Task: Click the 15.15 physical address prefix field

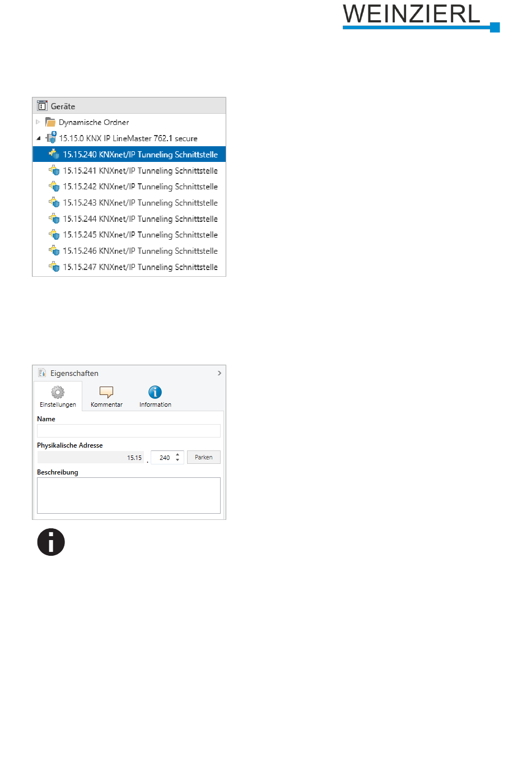Action: tap(91, 458)
